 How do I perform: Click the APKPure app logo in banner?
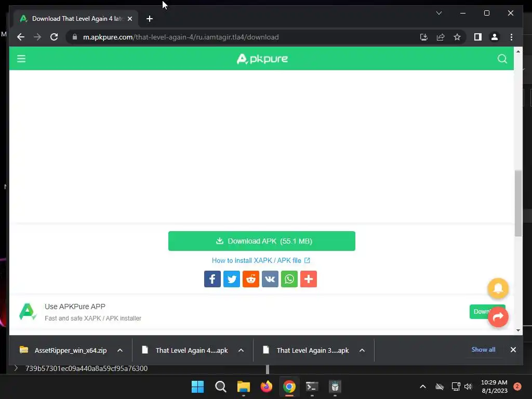28,312
